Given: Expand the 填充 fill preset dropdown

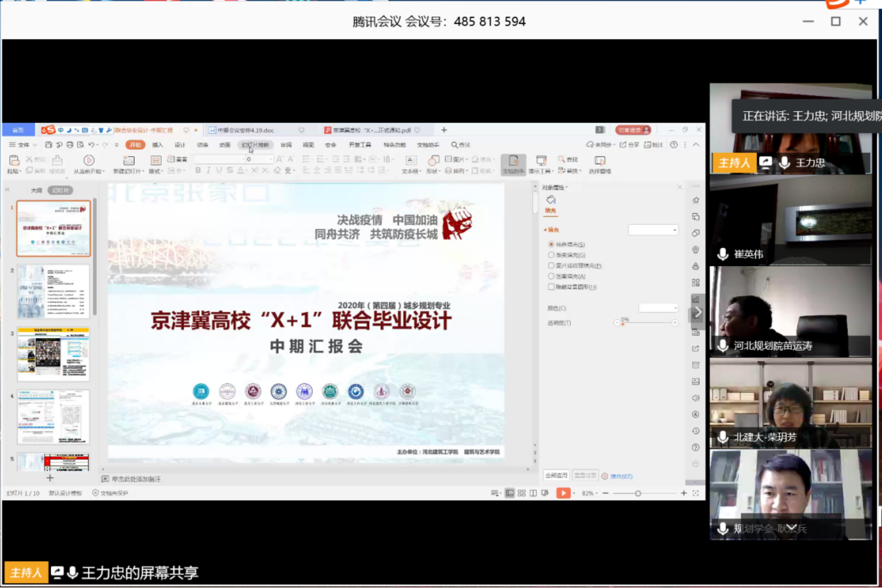Looking at the screenshot, I should coord(653,230).
